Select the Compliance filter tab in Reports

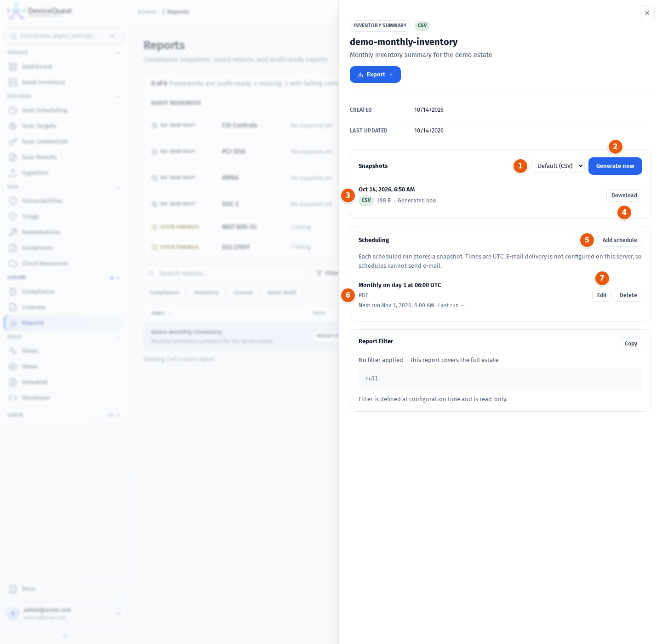(164, 293)
